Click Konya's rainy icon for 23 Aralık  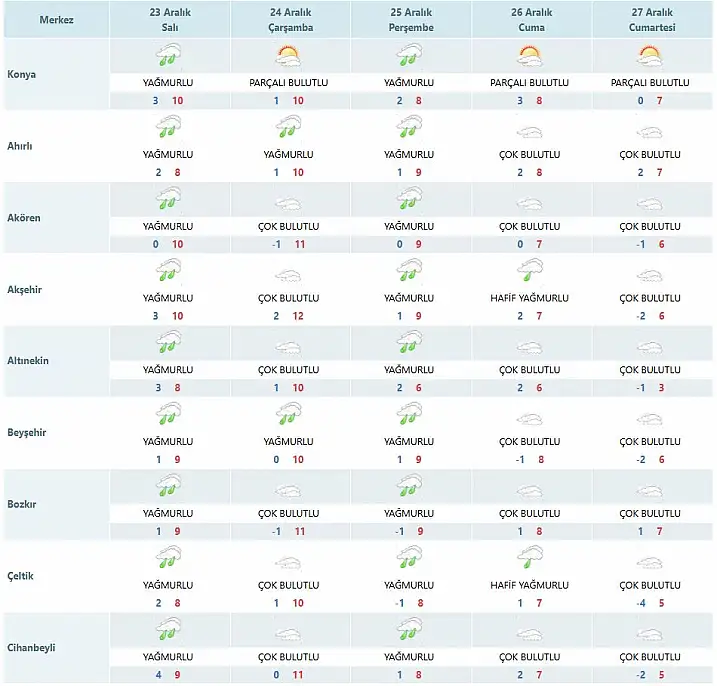tap(168, 56)
